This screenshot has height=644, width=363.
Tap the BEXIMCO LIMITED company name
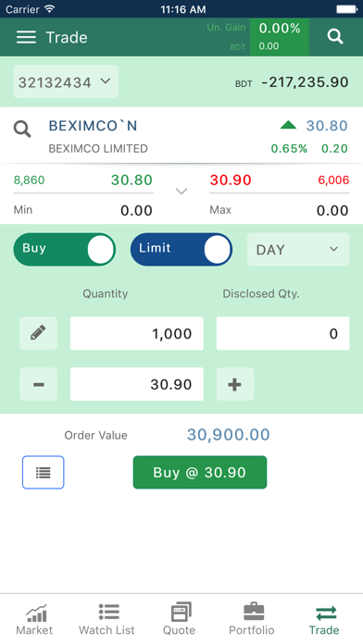(x=98, y=148)
